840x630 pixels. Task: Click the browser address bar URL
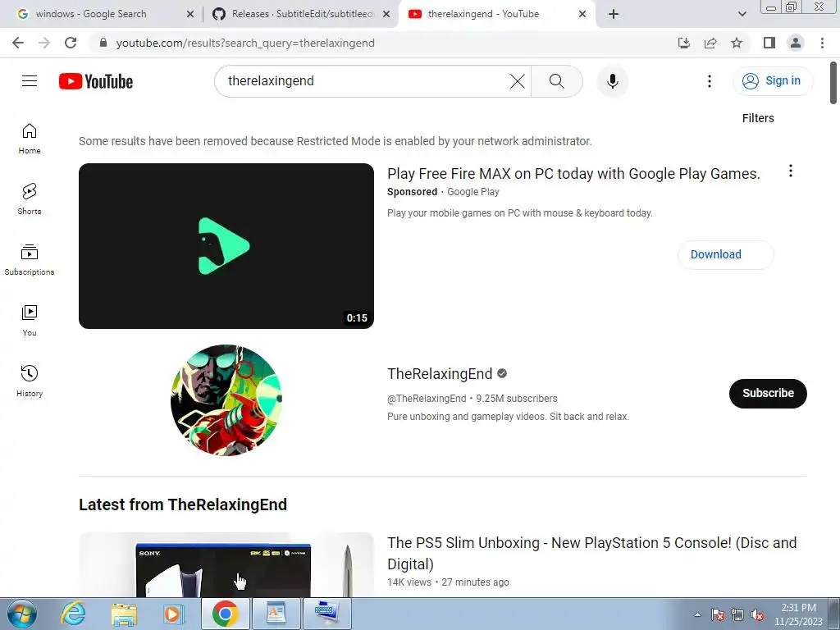pos(245,43)
